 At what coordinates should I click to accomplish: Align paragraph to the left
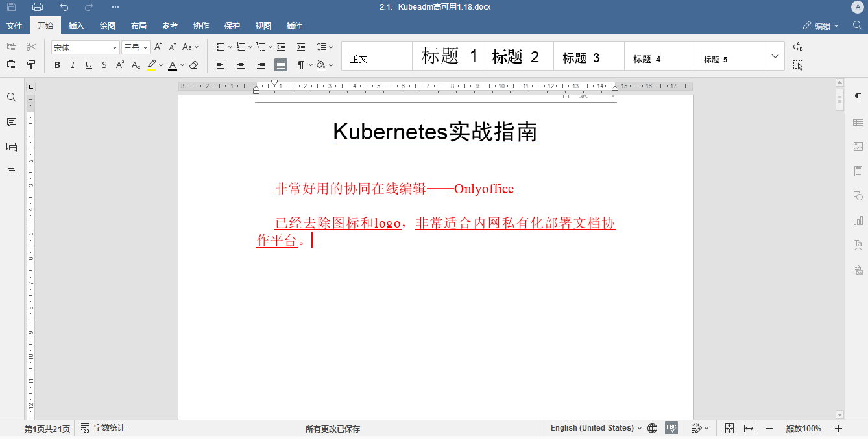click(221, 65)
